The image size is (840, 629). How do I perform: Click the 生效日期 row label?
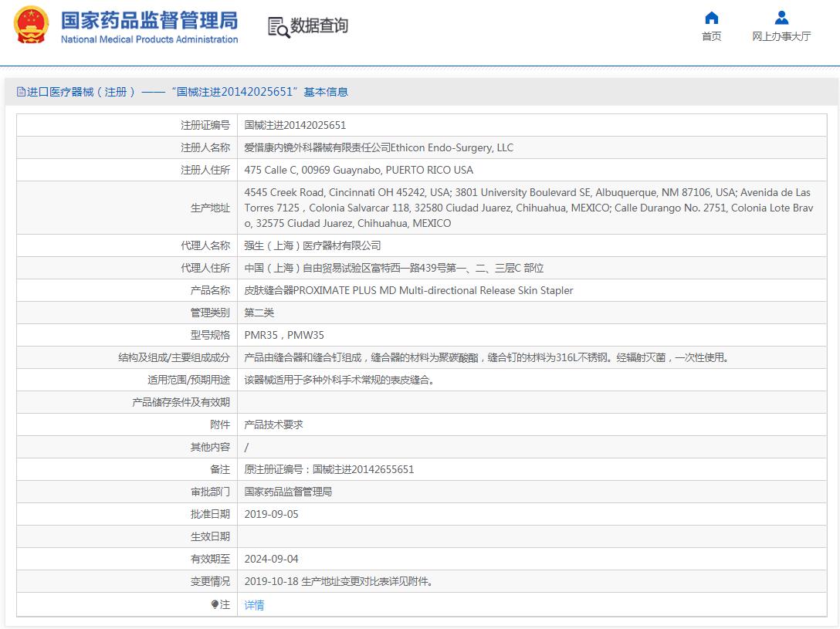(210, 536)
